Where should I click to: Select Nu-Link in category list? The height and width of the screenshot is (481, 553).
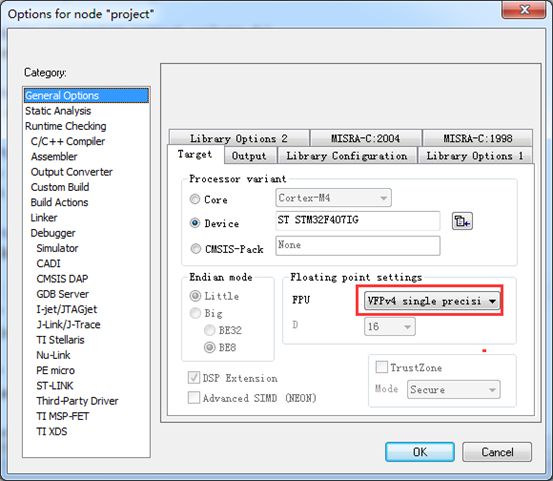[53, 355]
